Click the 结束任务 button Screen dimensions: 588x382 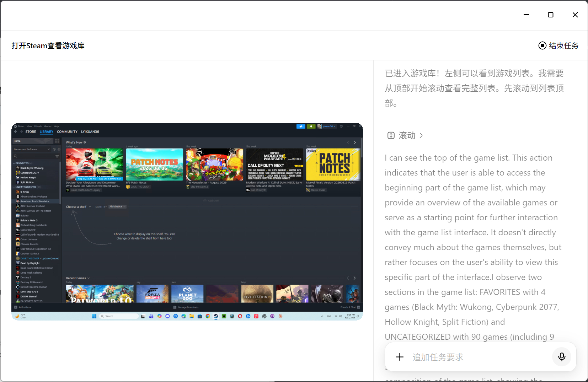pyautogui.click(x=558, y=45)
